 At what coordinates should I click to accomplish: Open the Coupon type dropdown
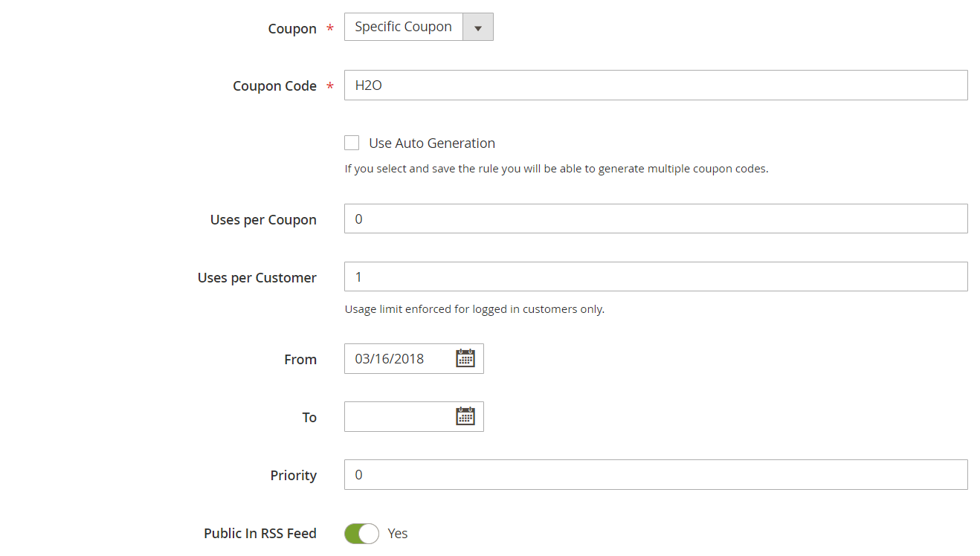point(419,27)
